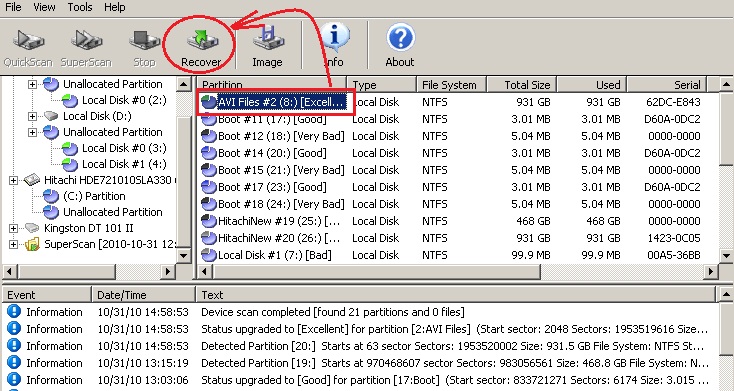Click the tree panel scroll-right arrow
Screen dimensions: 734x391
[x=169, y=271]
